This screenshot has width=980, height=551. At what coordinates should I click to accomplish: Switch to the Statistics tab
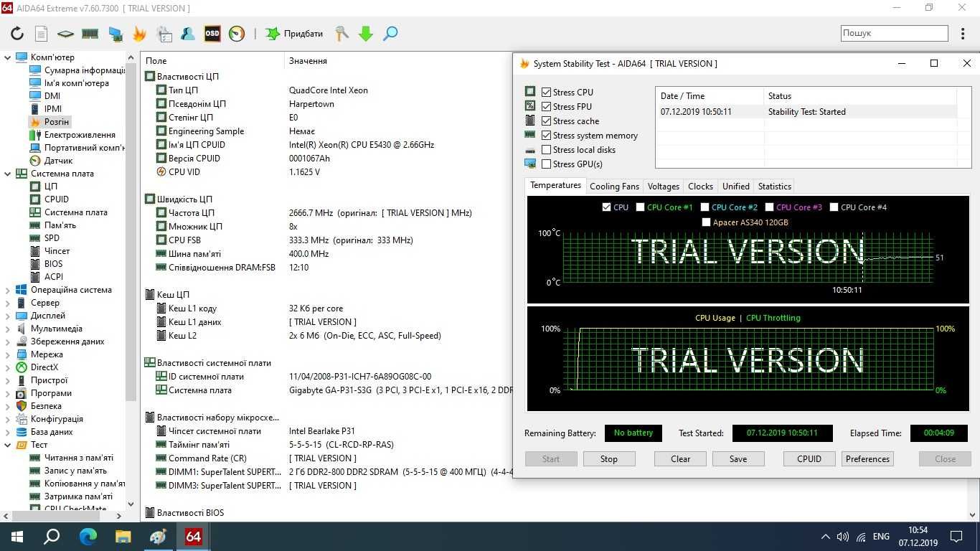(x=774, y=187)
